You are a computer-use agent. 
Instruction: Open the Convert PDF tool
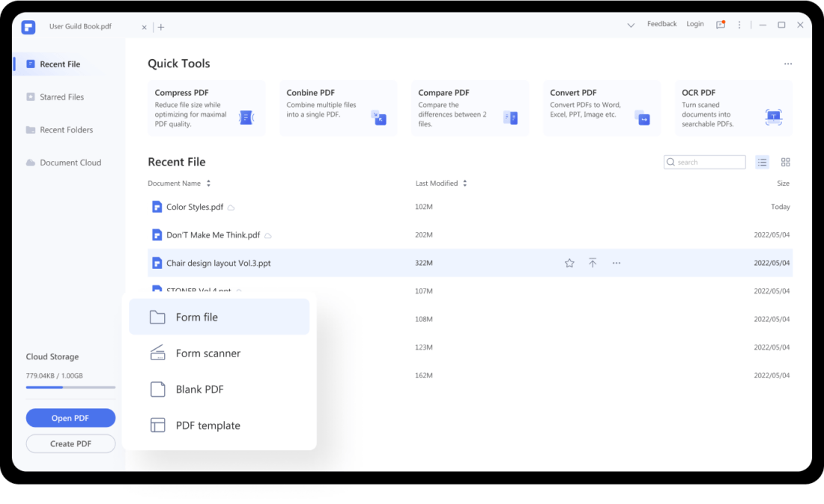coord(602,109)
